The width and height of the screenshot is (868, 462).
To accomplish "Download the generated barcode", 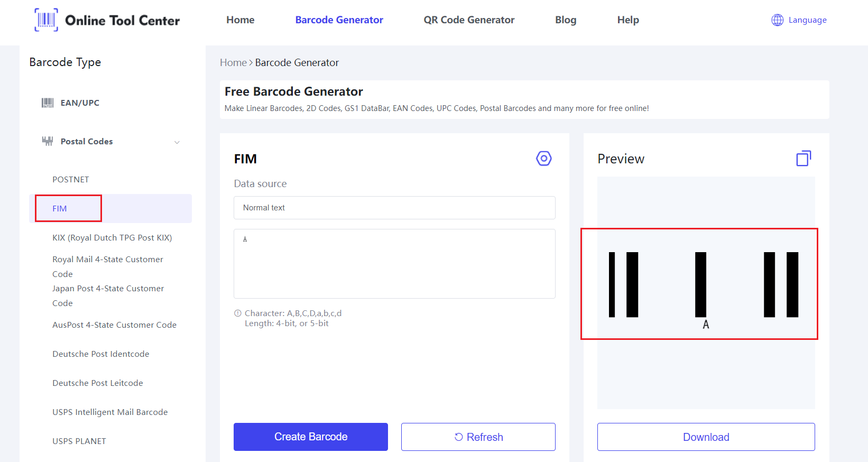I will click(706, 437).
